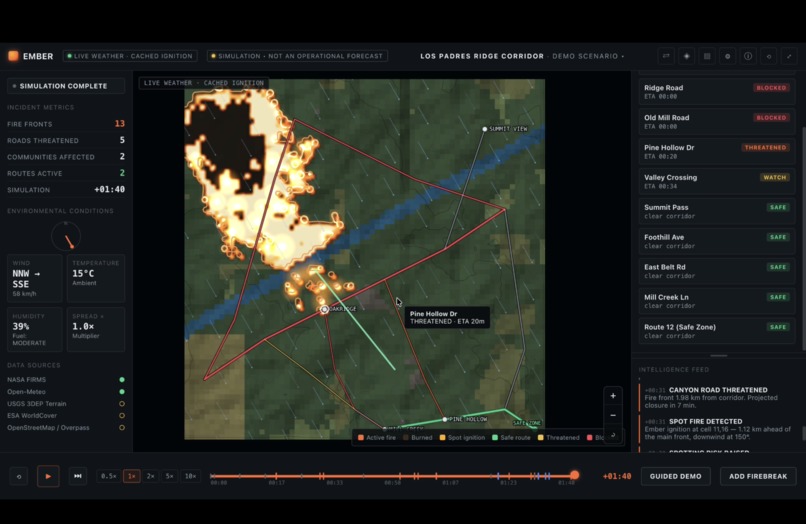Image resolution: width=806 pixels, height=524 pixels.
Task: Select the Foothill Ave route card
Action: [717, 241]
